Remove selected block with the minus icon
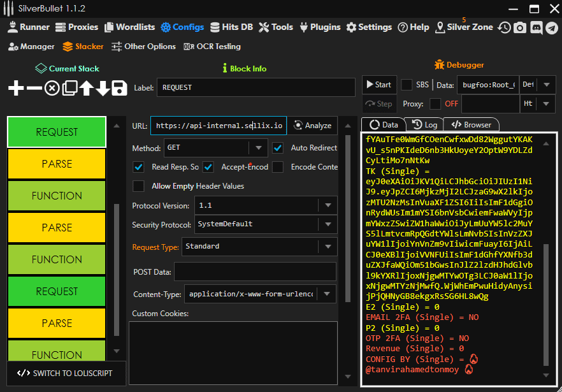The height and width of the screenshot is (392, 562). (x=34, y=88)
